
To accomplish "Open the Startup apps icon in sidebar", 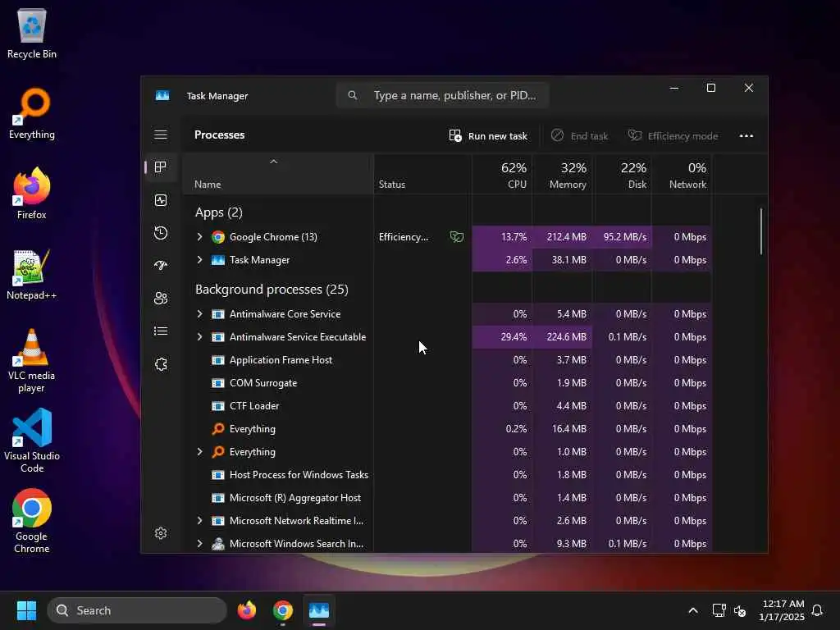I will pos(160,266).
